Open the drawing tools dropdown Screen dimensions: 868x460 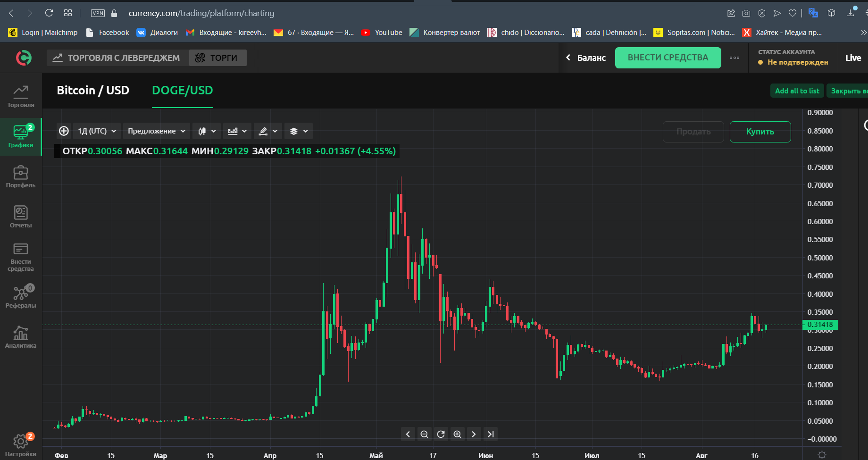[x=268, y=131]
